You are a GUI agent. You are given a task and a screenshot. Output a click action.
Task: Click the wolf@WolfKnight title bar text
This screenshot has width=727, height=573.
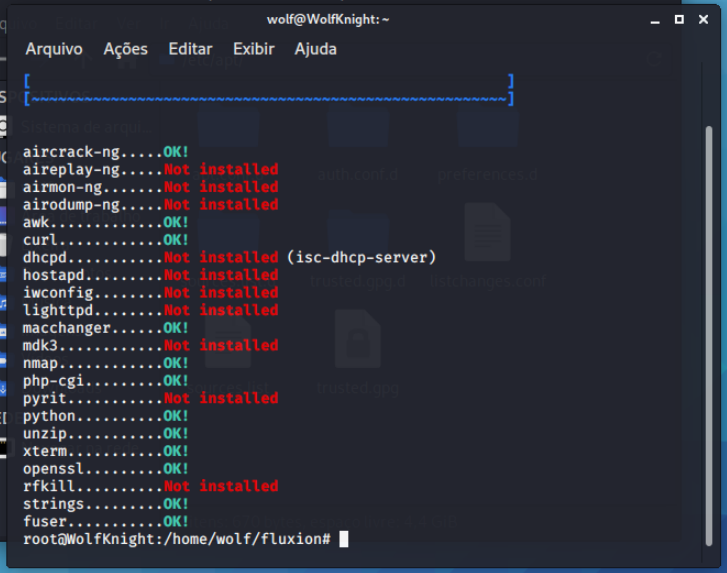click(328, 19)
